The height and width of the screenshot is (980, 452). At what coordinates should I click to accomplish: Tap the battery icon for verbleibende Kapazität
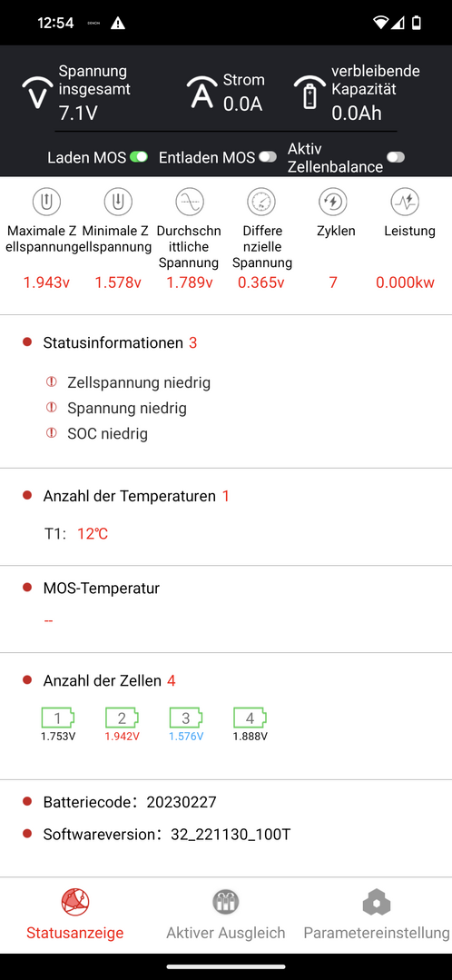[x=310, y=93]
